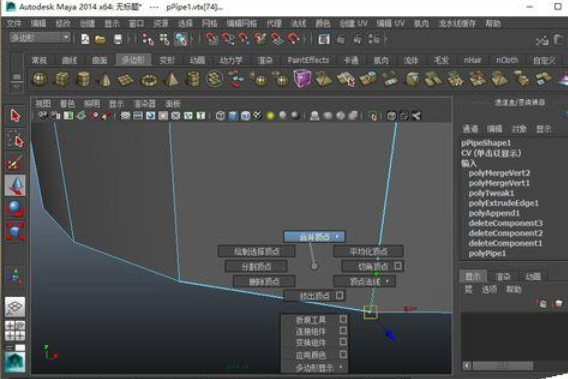The image size is (568, 379).
Task: Create a polygon pyramid from the shelf
Action: point(171,79)
